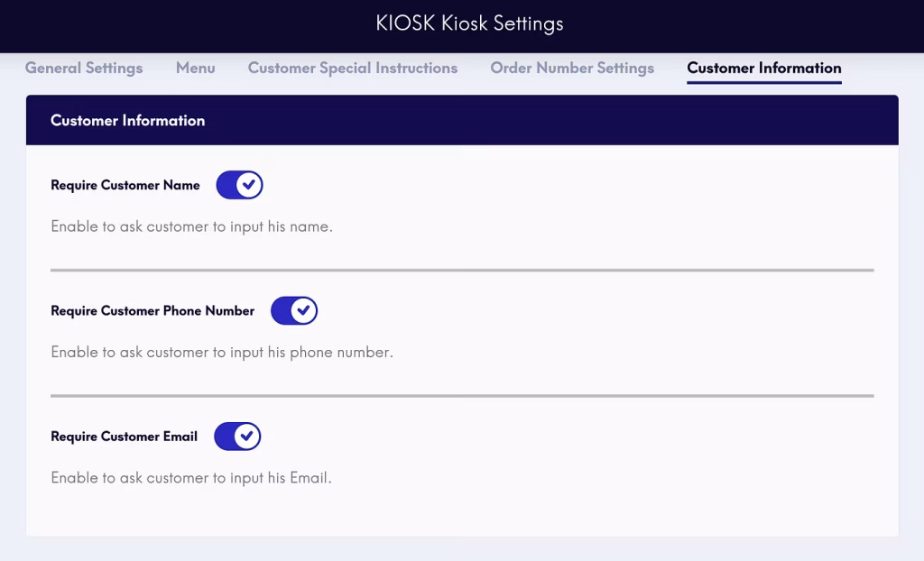Click the divider line below the name section

[x=462, y=270]
